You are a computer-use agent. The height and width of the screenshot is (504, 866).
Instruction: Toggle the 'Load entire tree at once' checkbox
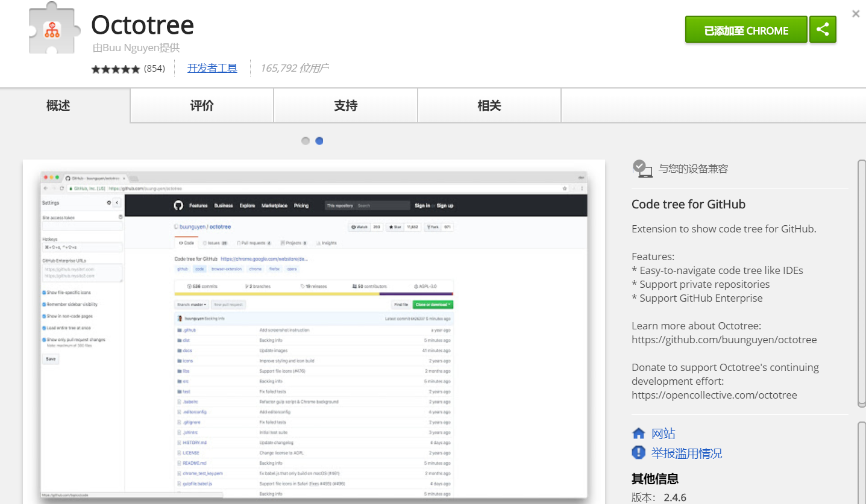(x=44, y=328)
